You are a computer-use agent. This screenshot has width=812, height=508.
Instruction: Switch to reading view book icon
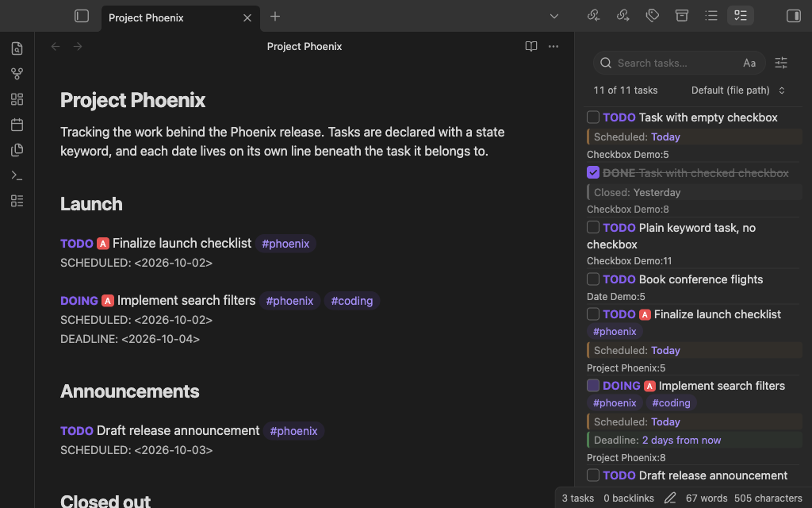530,47
